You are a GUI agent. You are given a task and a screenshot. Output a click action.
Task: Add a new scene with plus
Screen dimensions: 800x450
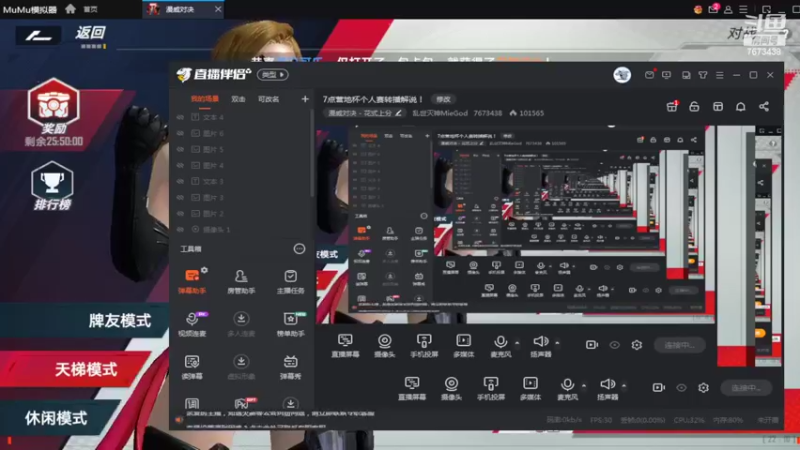point(305,99)
